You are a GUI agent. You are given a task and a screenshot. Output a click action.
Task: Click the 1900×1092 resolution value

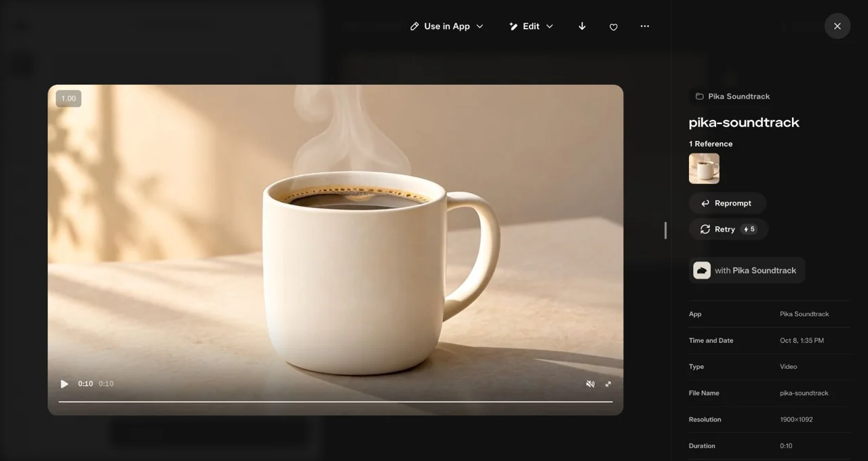click(796, 420)
